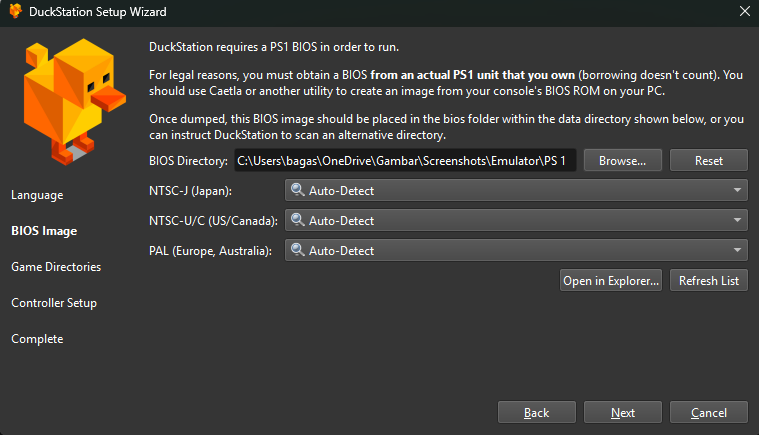
Task: Select the Complete step in the sidebar
Action: click(37, 339)
